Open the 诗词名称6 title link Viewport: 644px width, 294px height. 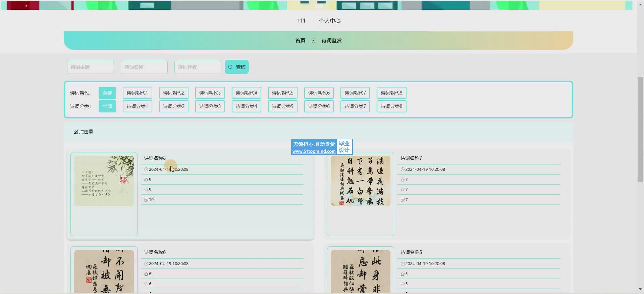click(155, 252)
